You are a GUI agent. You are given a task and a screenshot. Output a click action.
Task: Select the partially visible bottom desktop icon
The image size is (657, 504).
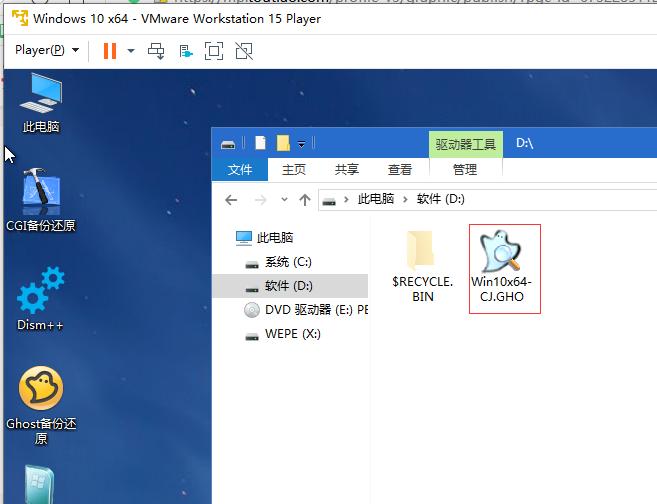[x=40, y=484]
